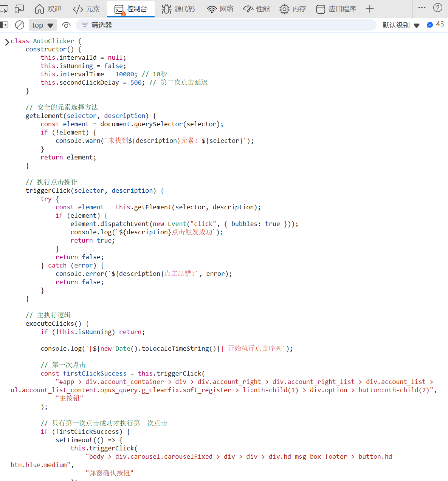Open the three-dot customize DevTools menu
This screenshot has height=481, width=448.
tap(422, 8)
